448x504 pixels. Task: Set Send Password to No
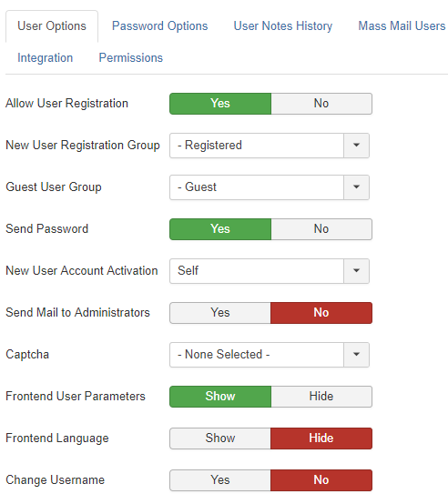[x=321, y=229]
